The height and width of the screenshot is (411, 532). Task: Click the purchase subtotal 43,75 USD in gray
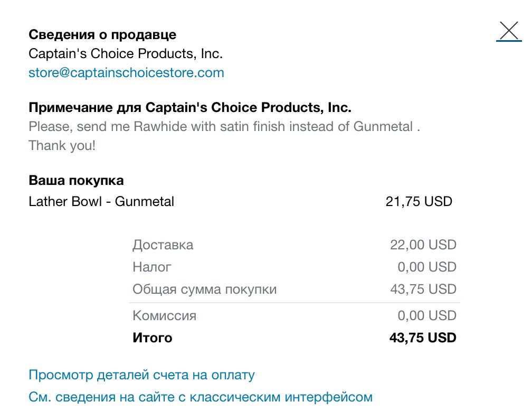423,289
